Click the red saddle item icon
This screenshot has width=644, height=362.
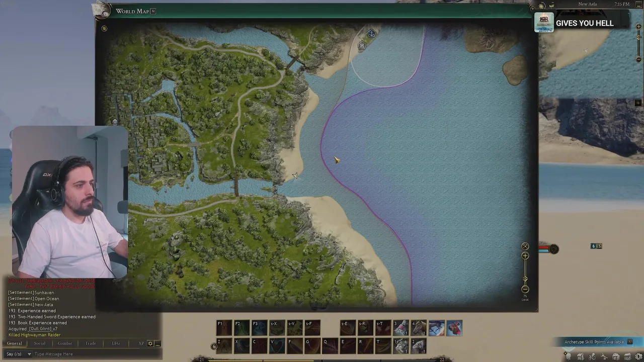coord(454,328)
